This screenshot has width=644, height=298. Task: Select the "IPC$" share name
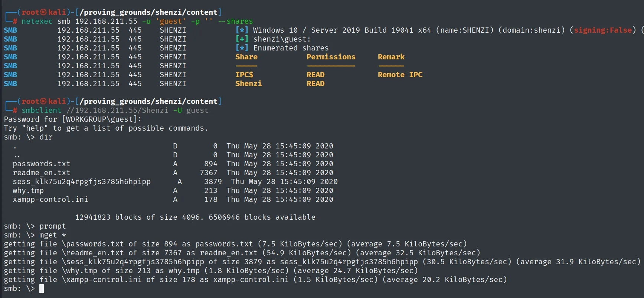tap(244, 75)
